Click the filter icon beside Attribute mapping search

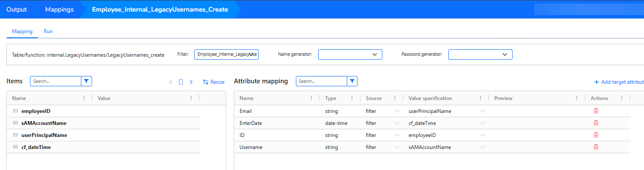[x=352, y=81]
